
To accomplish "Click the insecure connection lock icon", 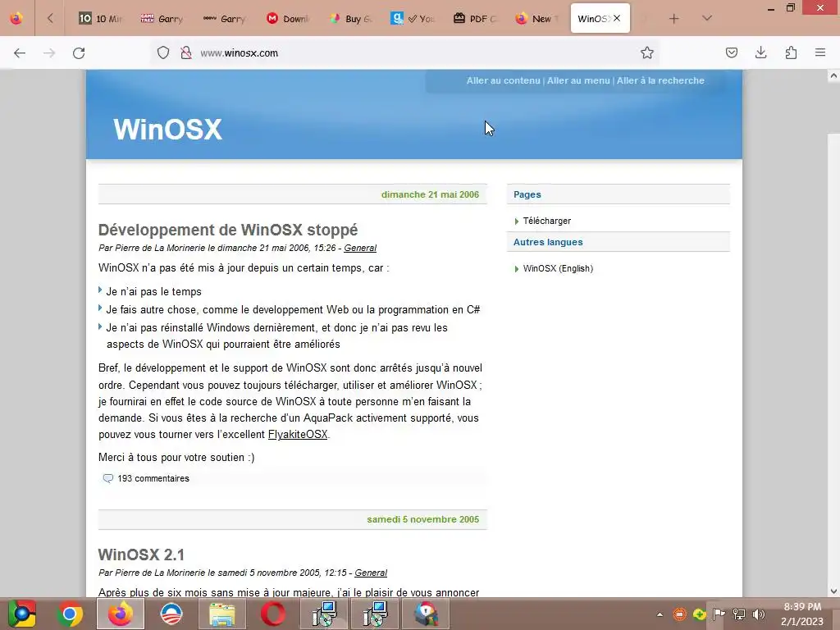I will coord(186,52).
